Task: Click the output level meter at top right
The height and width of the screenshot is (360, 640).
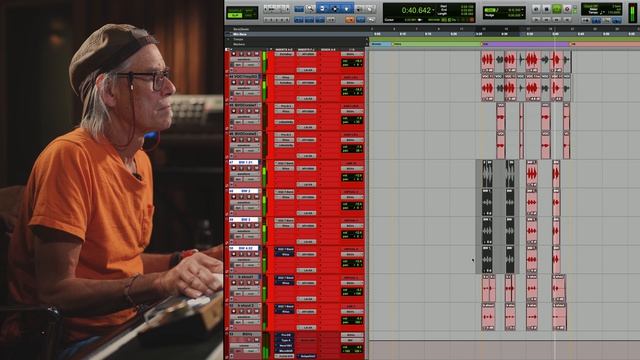Action: point(632,12)
